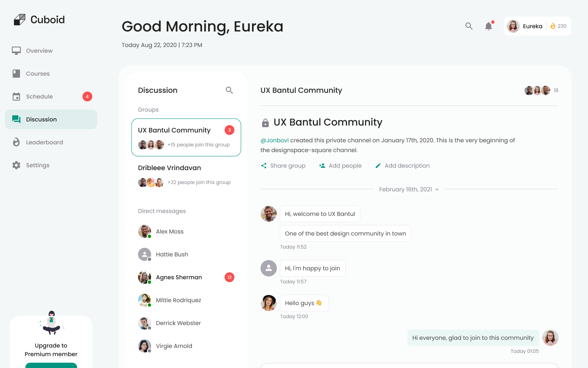This screenshot has width=588, height=368.
Task: Open the notifications bell
Action: [x=488, y=26]
